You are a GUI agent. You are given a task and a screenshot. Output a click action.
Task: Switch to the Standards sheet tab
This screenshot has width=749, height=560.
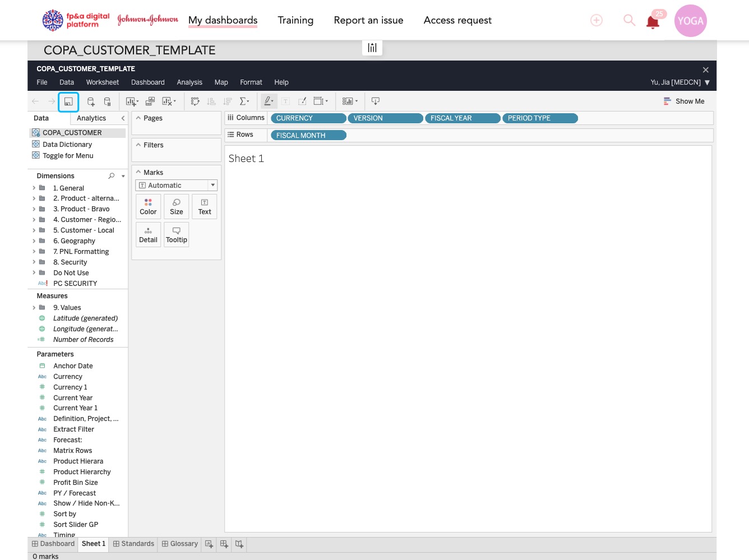[133, 544]
